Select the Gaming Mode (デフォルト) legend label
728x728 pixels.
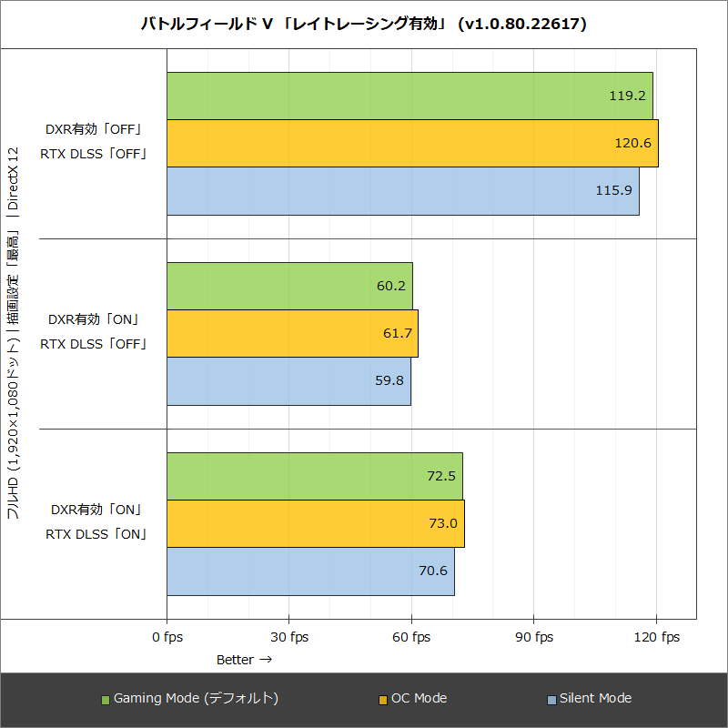coord(197,698)
